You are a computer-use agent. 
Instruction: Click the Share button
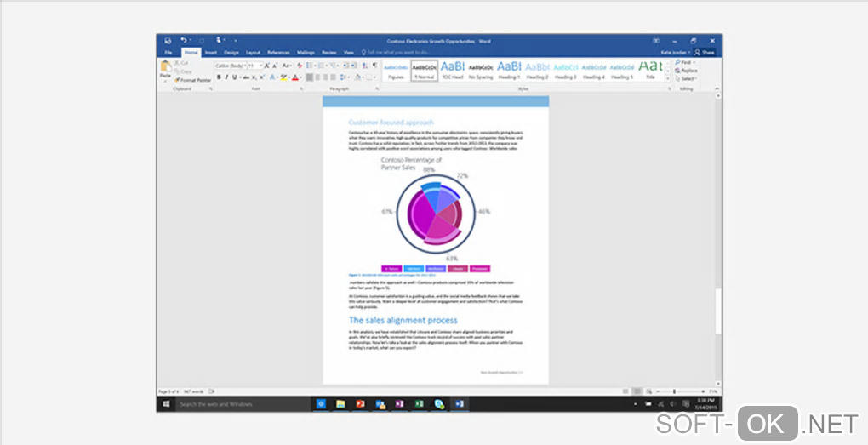(705, 53)
